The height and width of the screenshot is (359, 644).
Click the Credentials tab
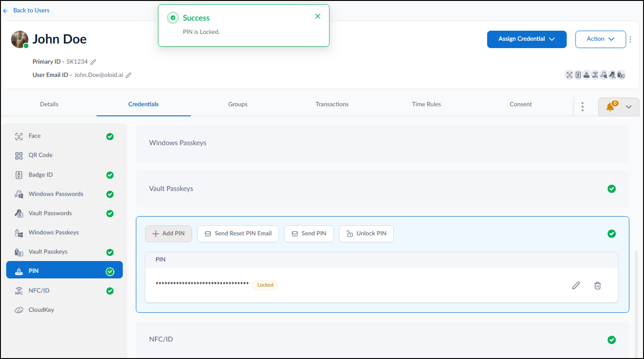pyautogui.click(x=144, y=104)
